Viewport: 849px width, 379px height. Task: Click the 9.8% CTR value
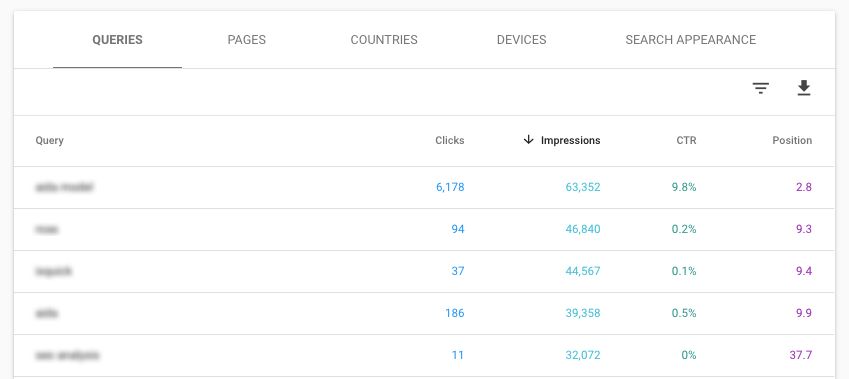(684, 187)
